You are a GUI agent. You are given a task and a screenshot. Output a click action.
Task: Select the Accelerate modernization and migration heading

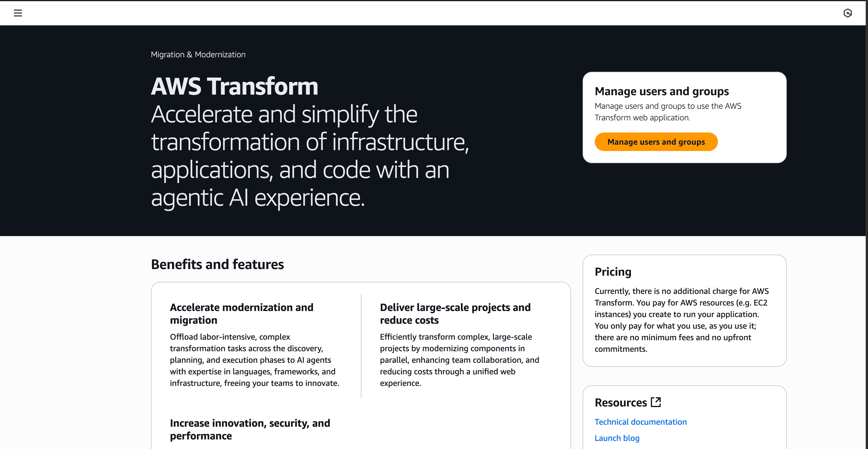point(241,314)
